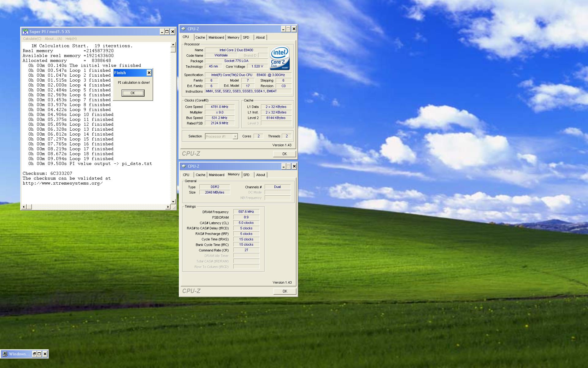Click the CAS# Latency value 5.0 clocks

(x=246, y=223)
